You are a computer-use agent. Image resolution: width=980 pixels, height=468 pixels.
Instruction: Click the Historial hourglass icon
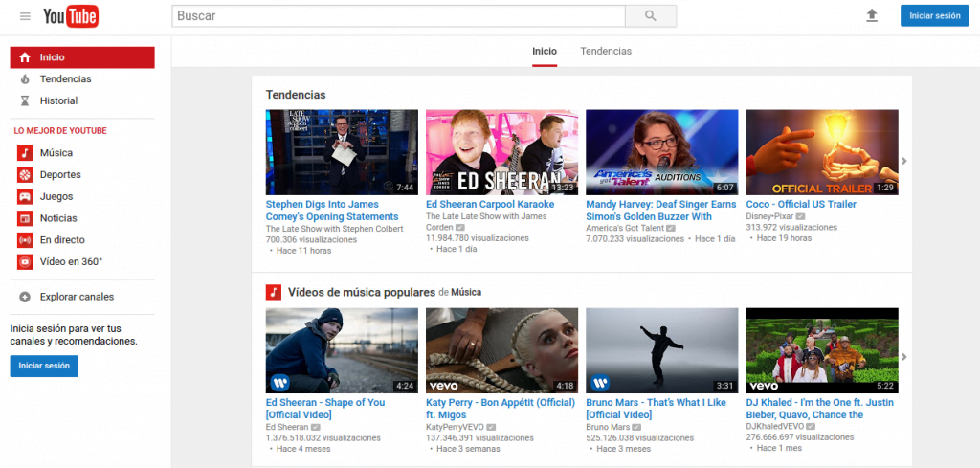pyautogui.click(x=25, y=100)
